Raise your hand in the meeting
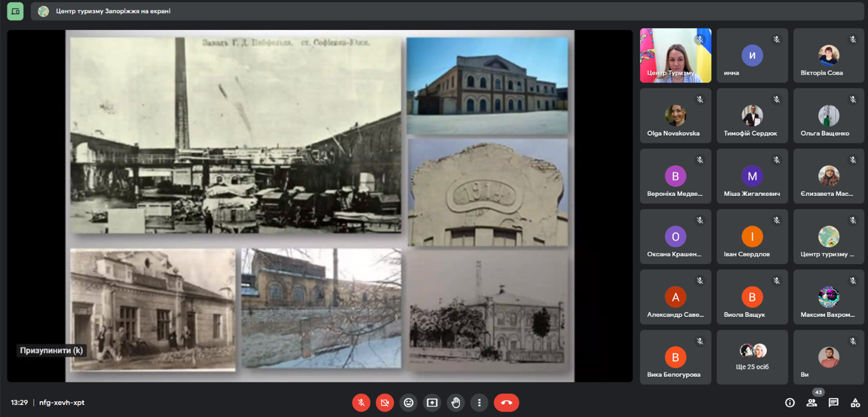Image resolution: width=868 pixels, height=417 pixels. [455, 403]
